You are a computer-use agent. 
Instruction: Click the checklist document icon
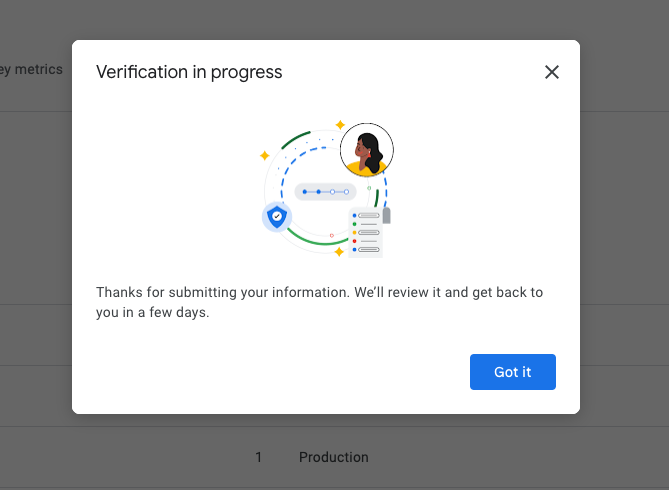tap(366, 233)
